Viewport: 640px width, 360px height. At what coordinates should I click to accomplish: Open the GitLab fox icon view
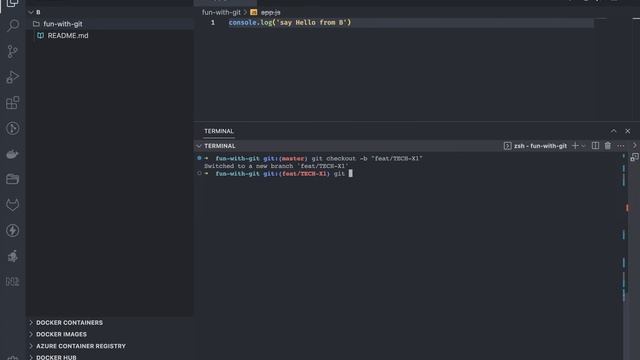click(13, 205)
